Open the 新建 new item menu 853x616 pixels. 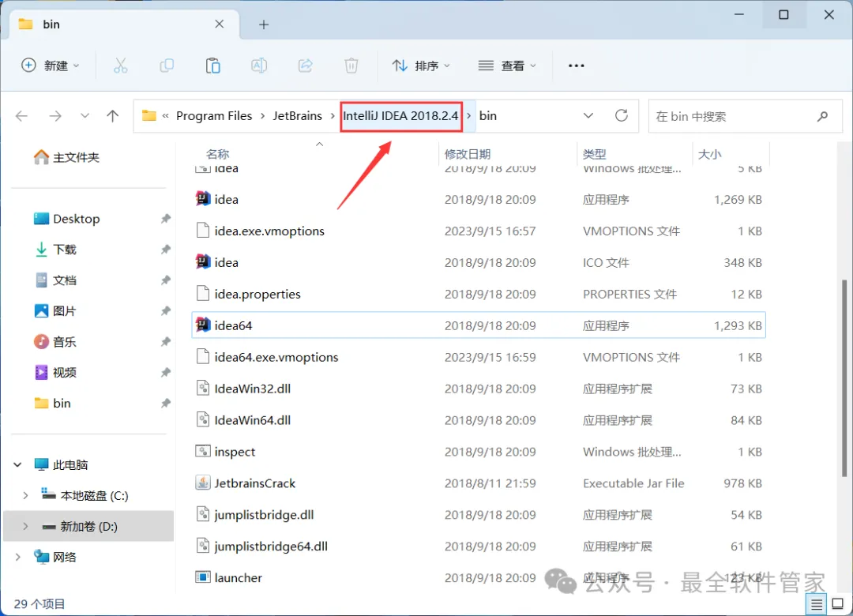(50, 66)
